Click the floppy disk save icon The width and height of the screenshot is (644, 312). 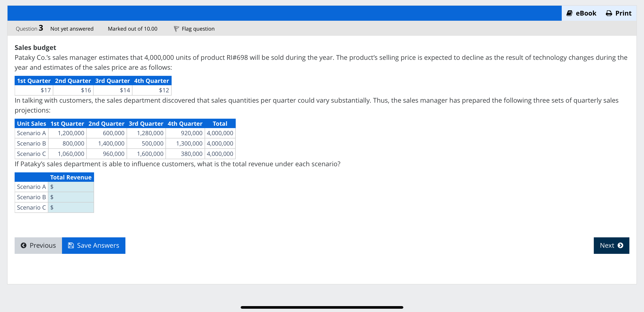pos(71,245)
